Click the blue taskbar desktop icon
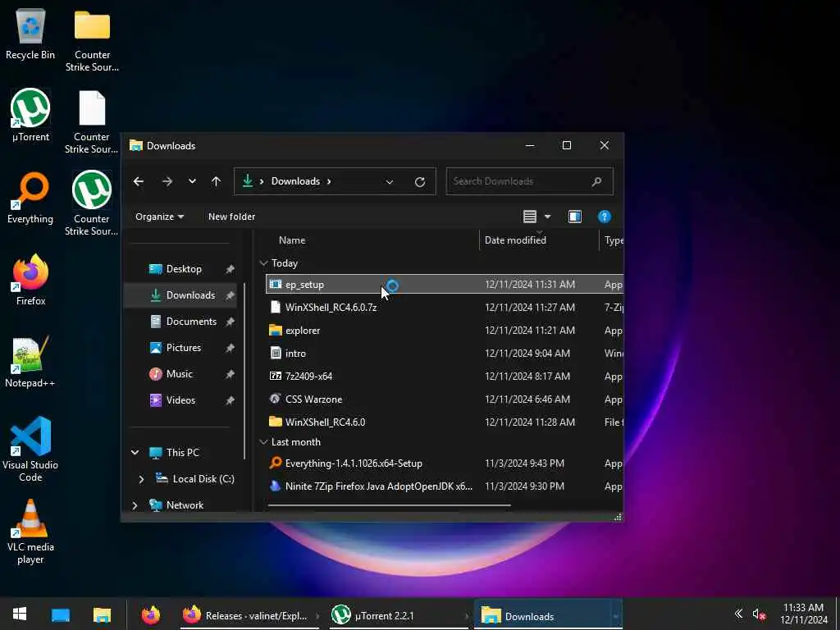Image resolution: width=840 pixels, height=630 pixels. click(61, 615)
